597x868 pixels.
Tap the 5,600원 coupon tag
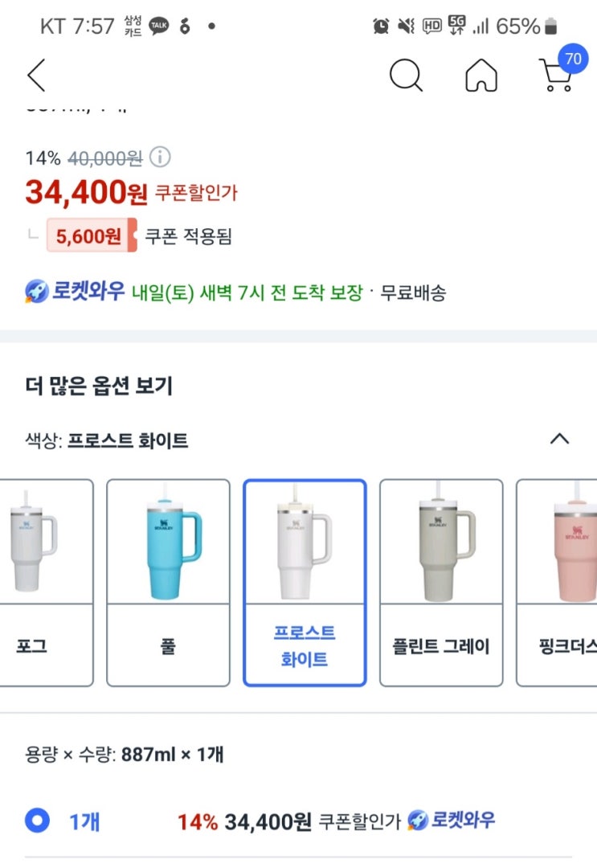pos(91,236)
